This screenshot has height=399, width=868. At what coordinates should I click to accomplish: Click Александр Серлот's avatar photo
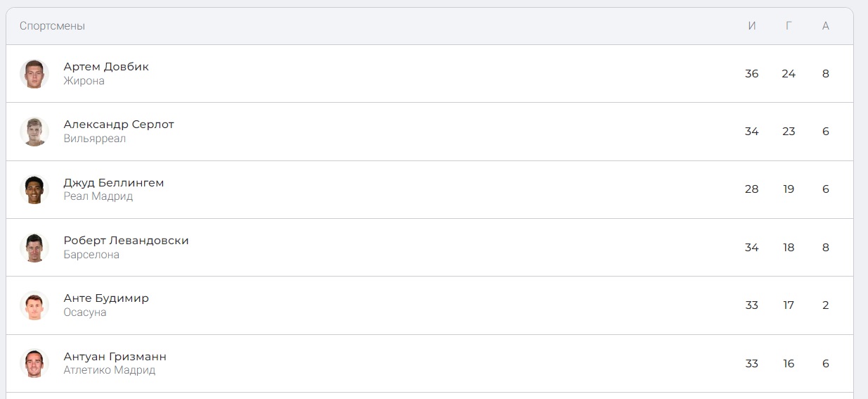pyautogui.click(x=34, y=132)
